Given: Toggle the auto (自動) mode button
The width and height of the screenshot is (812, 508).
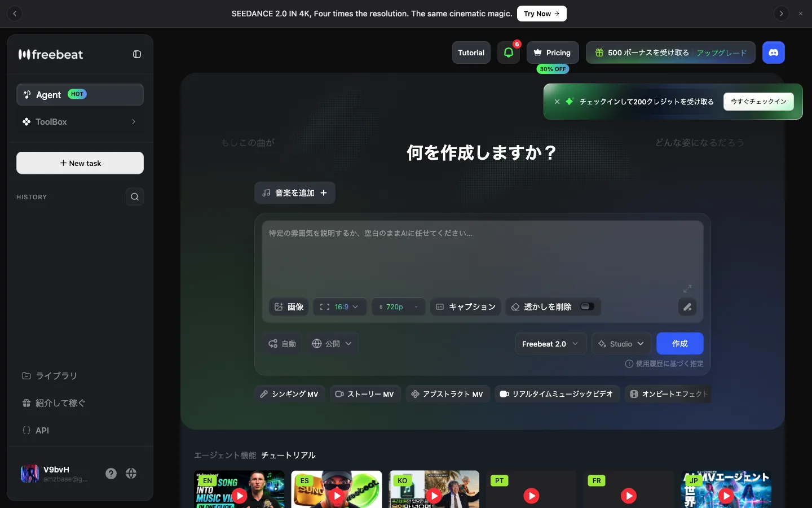Looking at the screenshot, I should 283,344.
